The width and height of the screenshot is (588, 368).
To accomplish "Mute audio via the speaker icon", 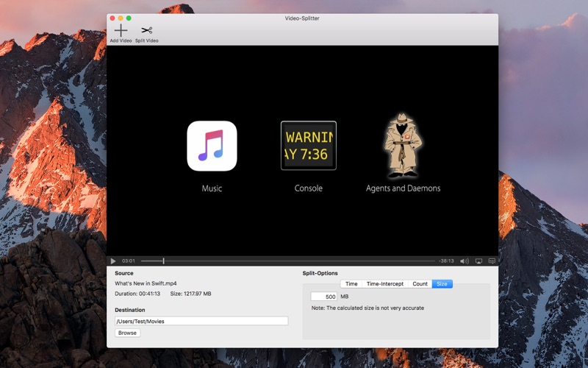I will (465, 261).
